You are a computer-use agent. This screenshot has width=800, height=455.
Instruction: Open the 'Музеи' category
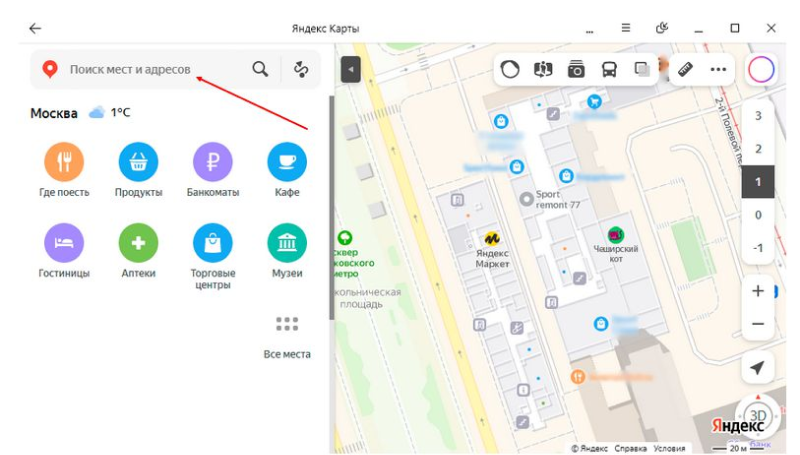[x=287, y=251]
